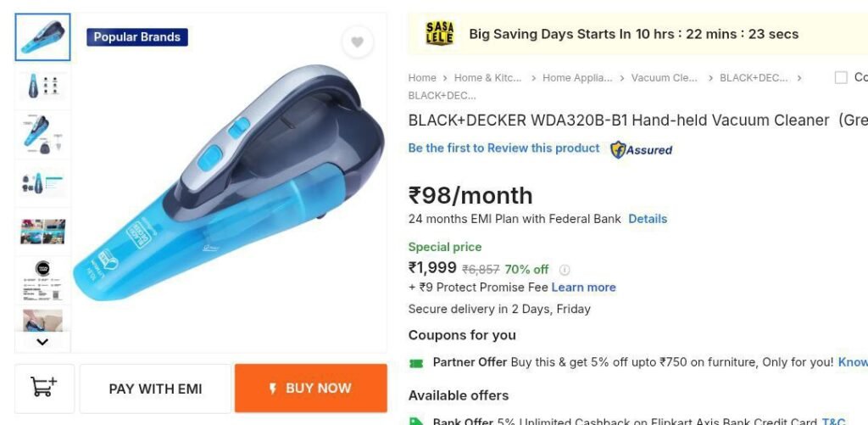Screen dimensions: 868x425
Task: Click the green Partner Offer tag icon
Action: click(x=416, y=362)
